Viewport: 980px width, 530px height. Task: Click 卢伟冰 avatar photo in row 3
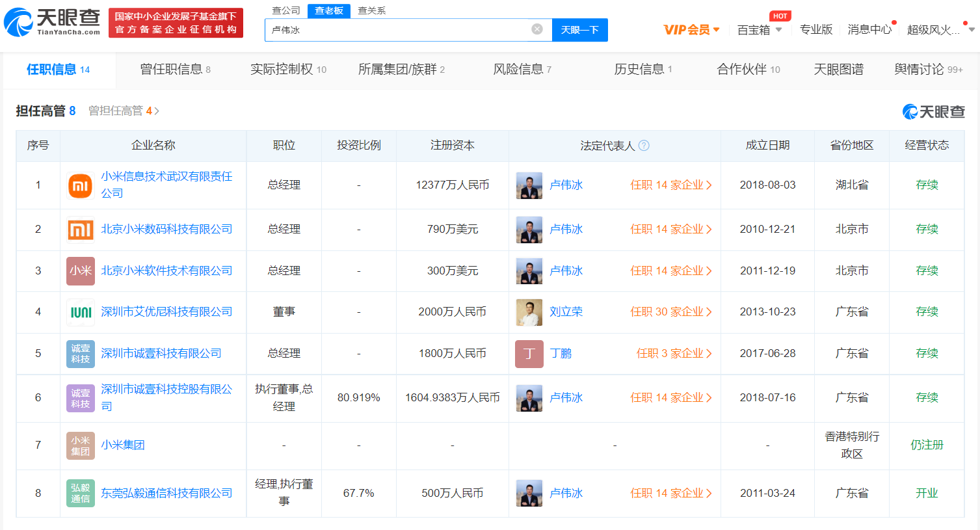[x=529, y=271]
